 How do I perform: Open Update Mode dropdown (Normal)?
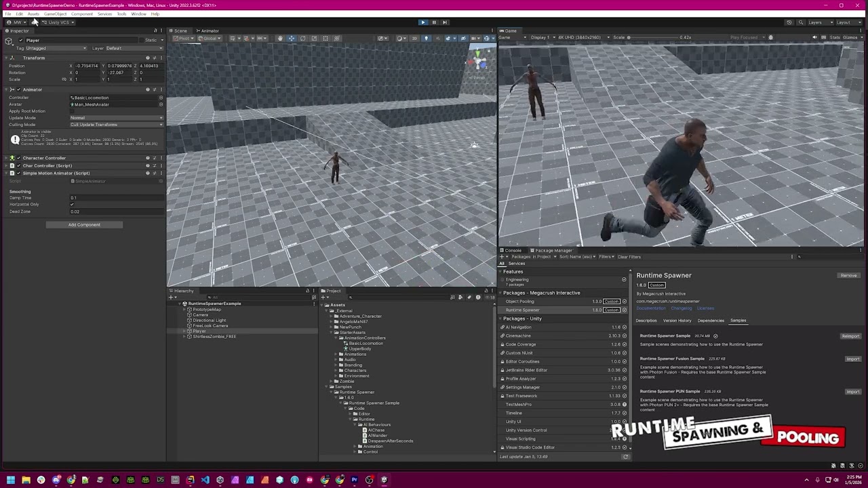pyautogui.click(x=117, y=118)
